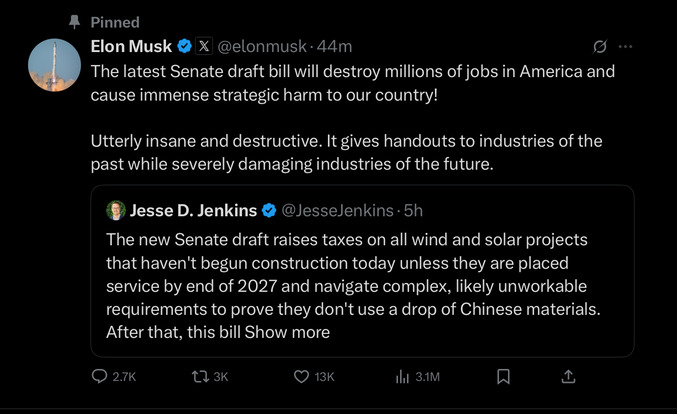Click Elon Musk's blue verified badge
The height and width of the screenshot is (414, 677).
point(184,46)
